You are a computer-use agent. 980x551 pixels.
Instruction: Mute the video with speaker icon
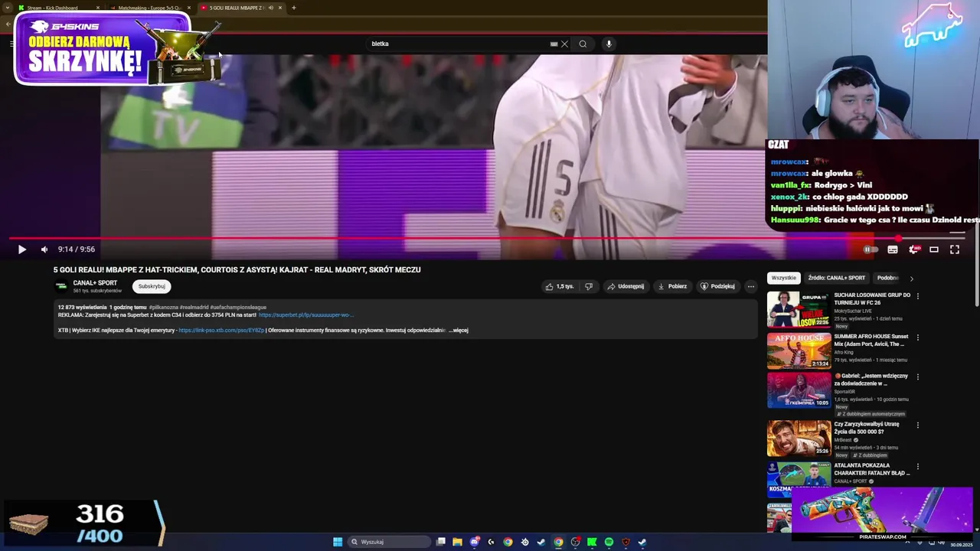click(x=44, y=249)
